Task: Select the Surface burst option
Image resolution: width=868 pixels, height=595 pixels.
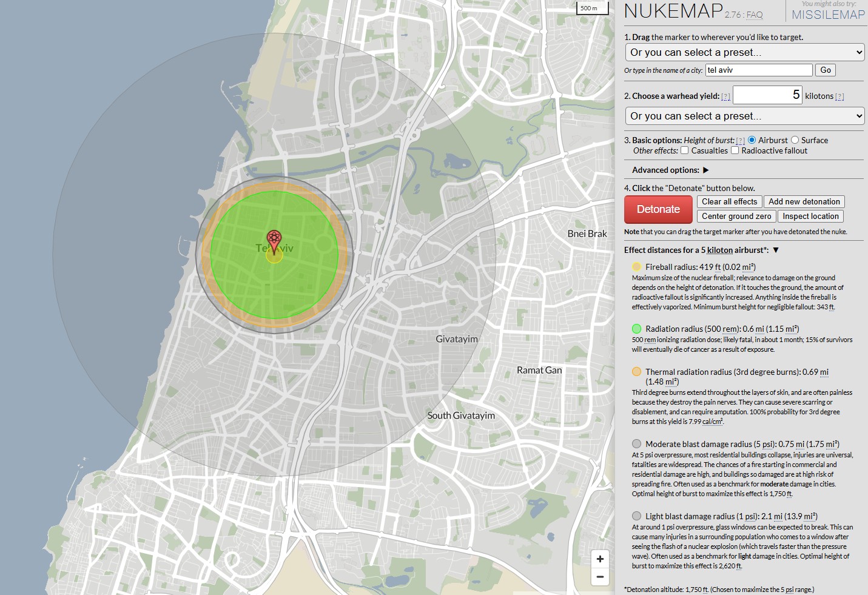Action: click(795, 140)
